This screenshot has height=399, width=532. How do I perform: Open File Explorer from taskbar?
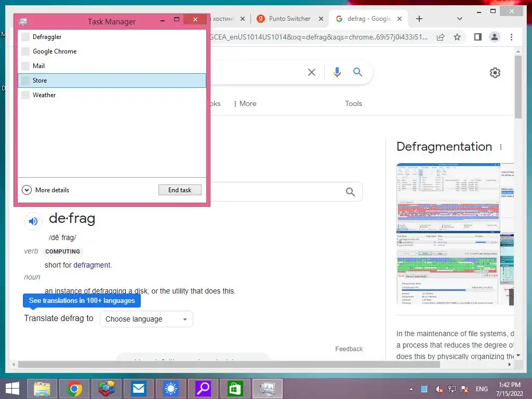pyautogui.click(x=42, y=389)
